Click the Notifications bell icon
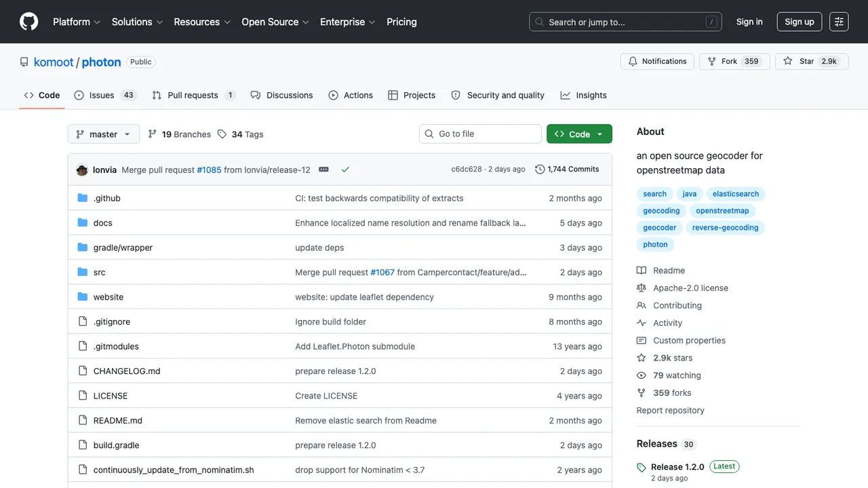This screenshot has height=488, width=868. pyautogui.click(x=633, y=61)
